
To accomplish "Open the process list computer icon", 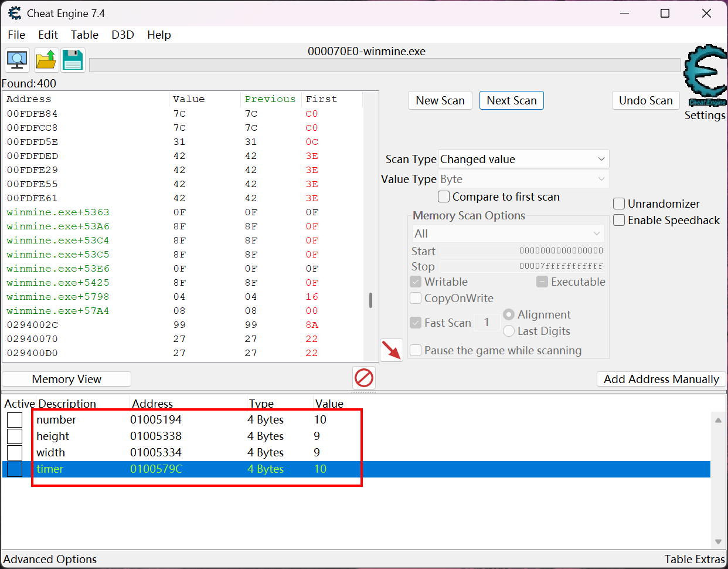I will tap(17, 60).
